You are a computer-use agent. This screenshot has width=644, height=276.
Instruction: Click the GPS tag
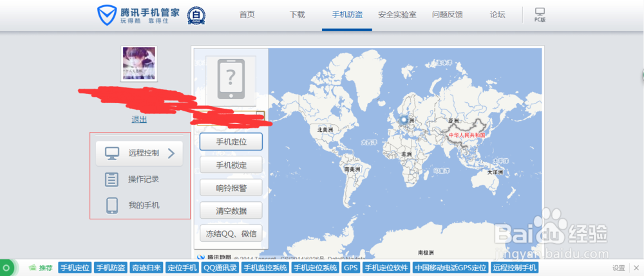click(x=351, y=268)
